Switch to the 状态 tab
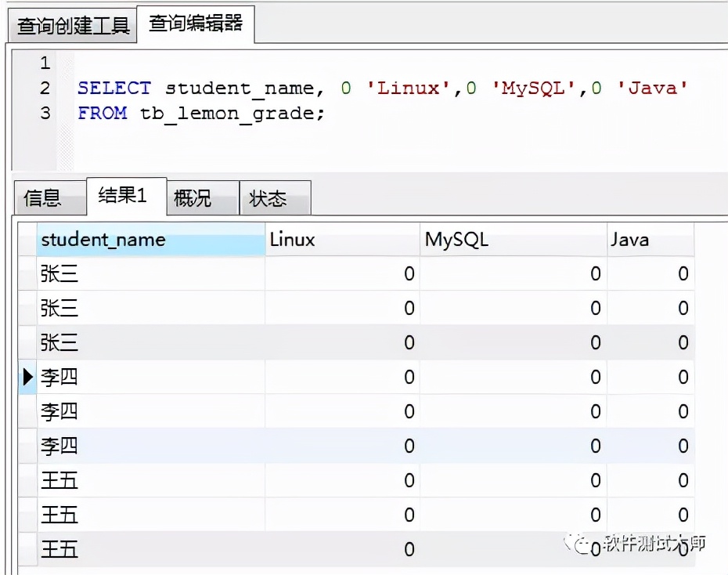 [x=268, y=198]
